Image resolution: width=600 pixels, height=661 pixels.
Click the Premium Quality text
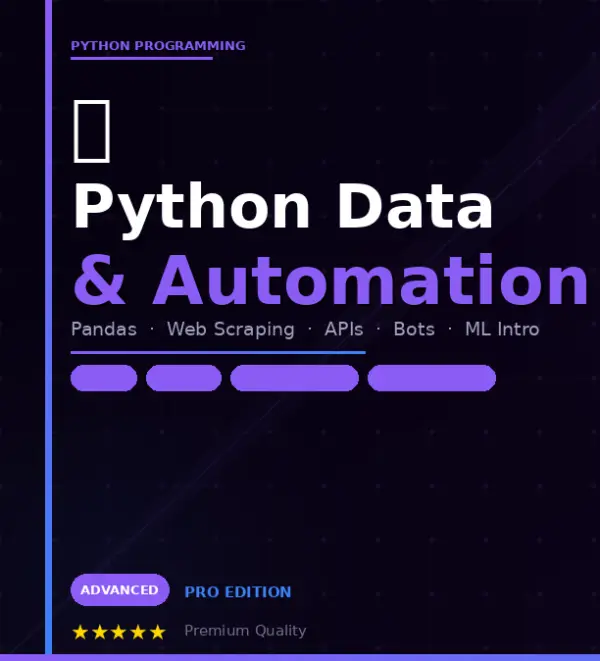pyautogui.click(x=245, y=631)
